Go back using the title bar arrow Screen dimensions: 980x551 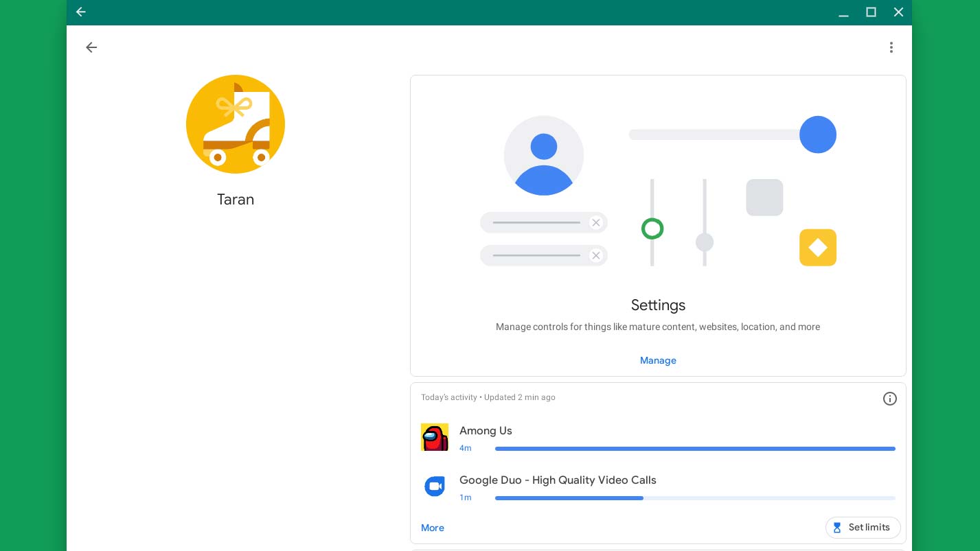click(80, 12)
